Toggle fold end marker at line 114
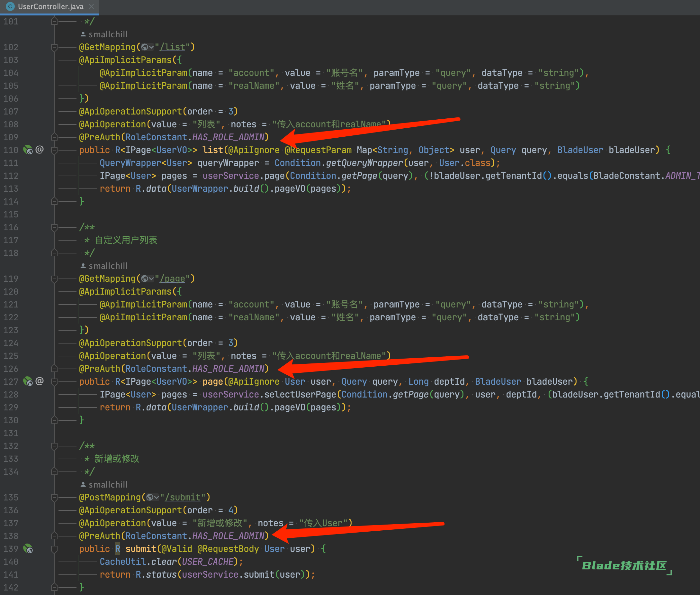This screenshot has height=595, width=700. coord(54,202)
